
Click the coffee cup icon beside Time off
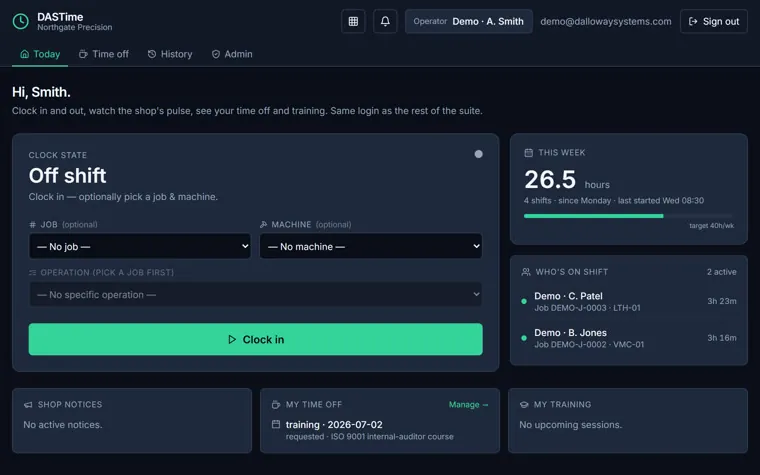pyautogui.click(x=83, y=54)
